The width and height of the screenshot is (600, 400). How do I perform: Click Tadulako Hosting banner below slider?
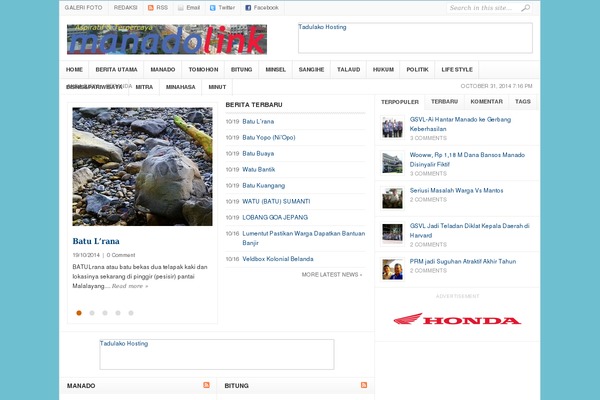[217, 354]
